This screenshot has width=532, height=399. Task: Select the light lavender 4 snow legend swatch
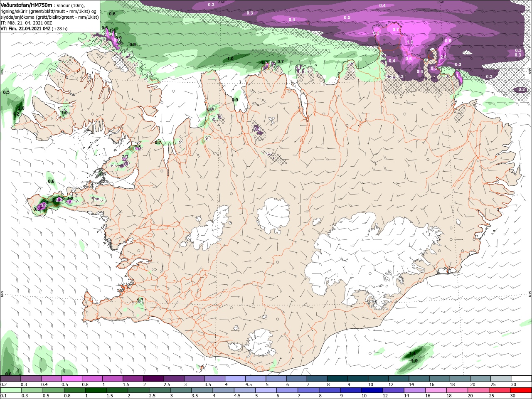point(235,379)
